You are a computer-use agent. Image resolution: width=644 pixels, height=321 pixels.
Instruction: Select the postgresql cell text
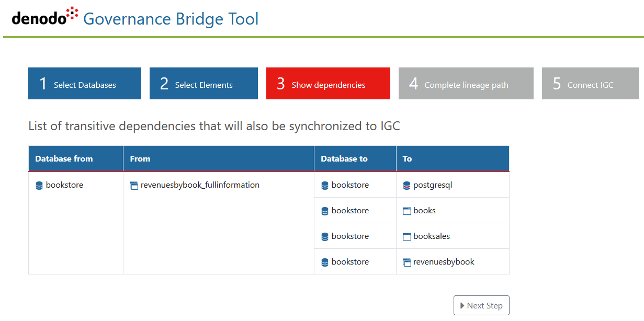[433, 186]
